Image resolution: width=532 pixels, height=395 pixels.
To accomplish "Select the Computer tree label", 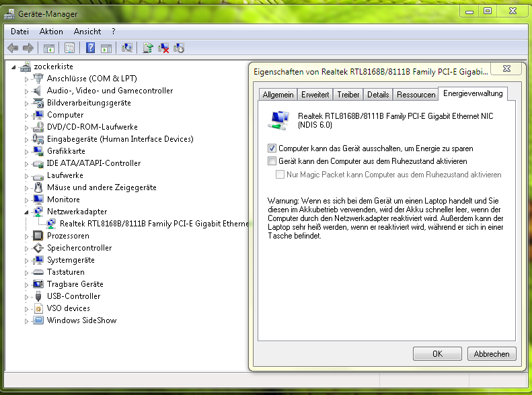I will tap(65, 115).
